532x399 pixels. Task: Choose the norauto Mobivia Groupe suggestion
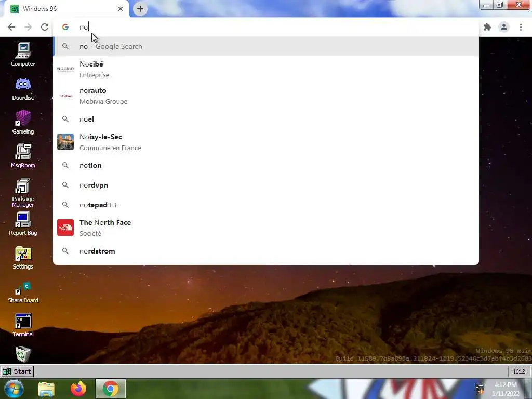point(266,96)
